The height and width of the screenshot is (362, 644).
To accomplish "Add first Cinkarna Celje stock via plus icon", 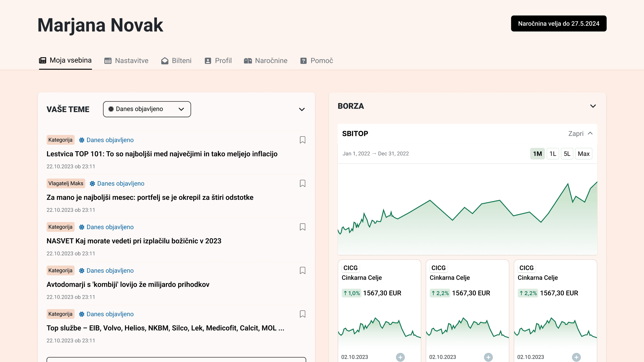I will [x=400, y=357].
